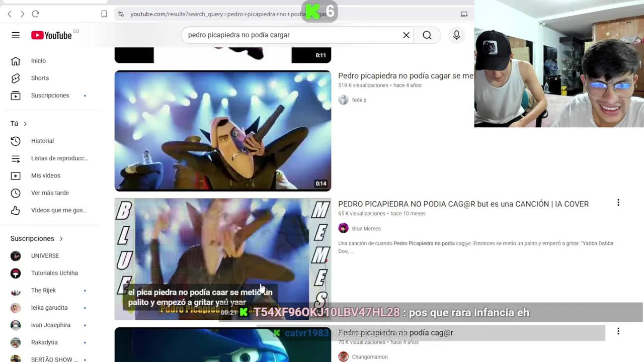The width and height of the screenshot is (644, 362).
Task: Click the UNIVERSE channel avatar icon
Action: click(16, 256)
